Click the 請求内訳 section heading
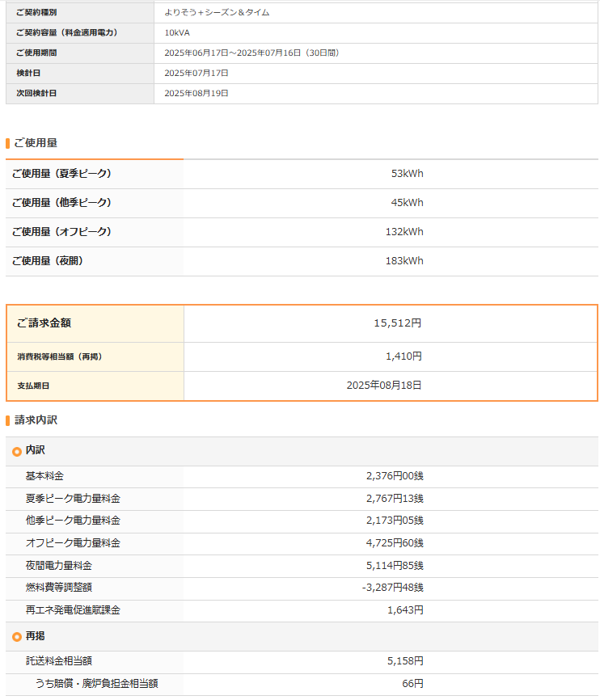This screenshot has height=700, width=600. point(36,420)
